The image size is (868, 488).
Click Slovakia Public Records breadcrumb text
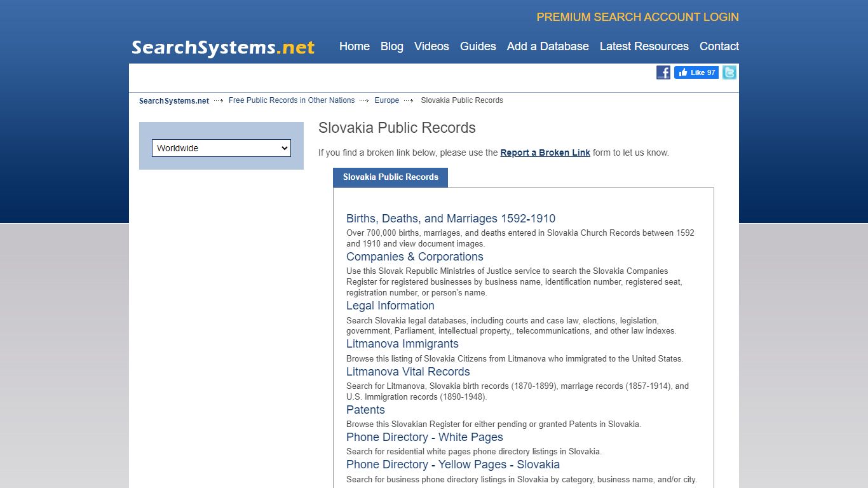462,100
